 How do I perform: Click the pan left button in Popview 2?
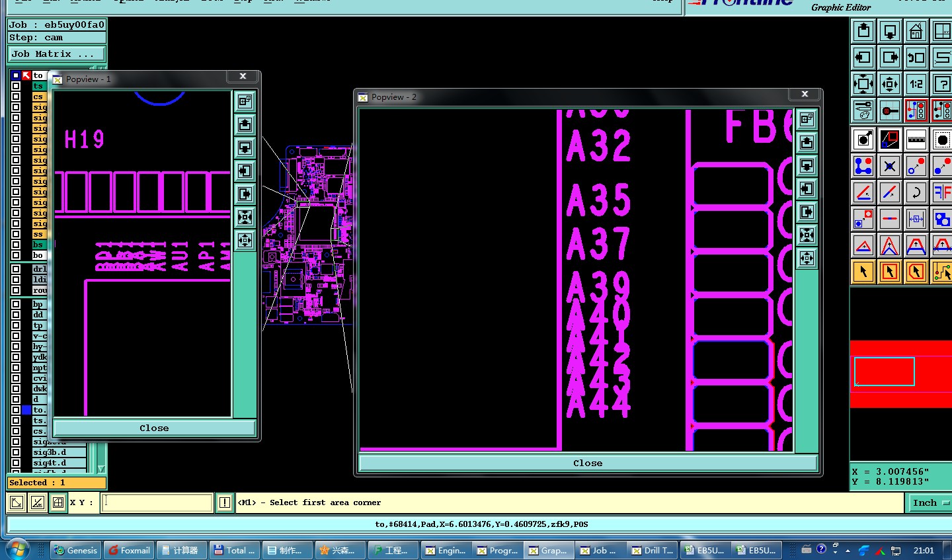(807, 188)
